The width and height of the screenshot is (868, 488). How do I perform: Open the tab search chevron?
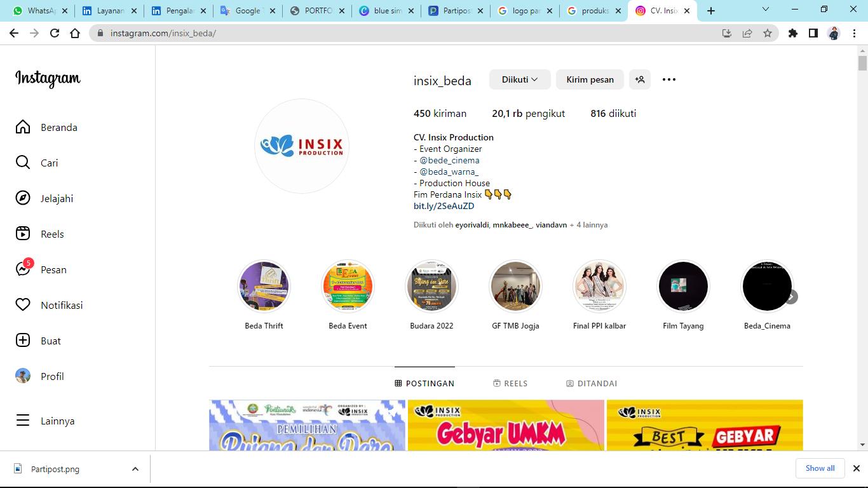[x=766, y=10]
